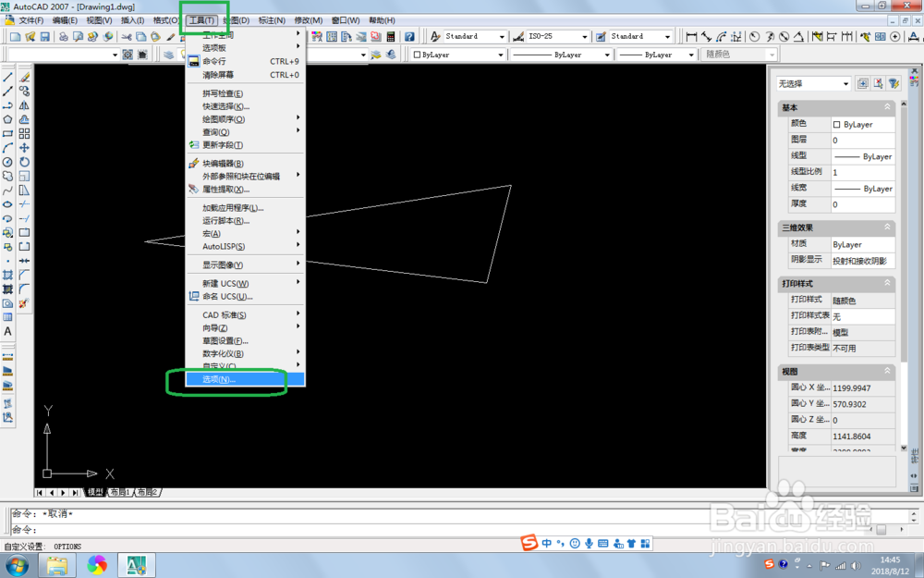Click the command line input field
The image size is (924, 578).
coord(459,530)
